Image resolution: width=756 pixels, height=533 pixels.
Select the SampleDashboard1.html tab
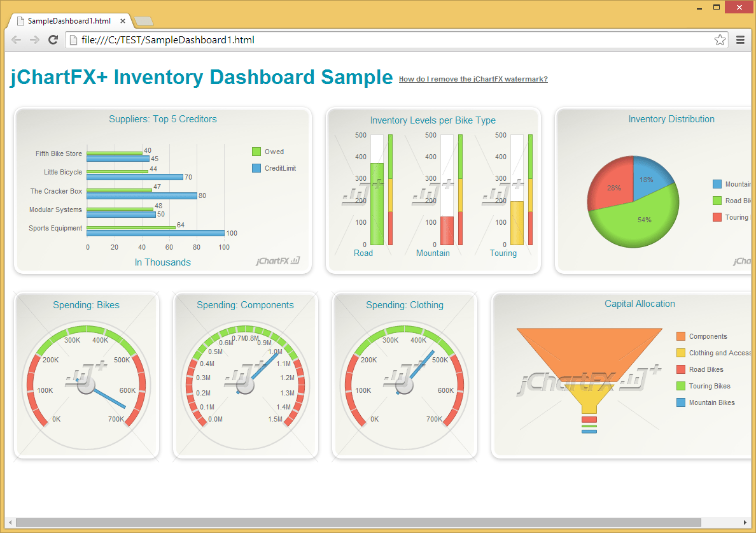click(69, 21)
